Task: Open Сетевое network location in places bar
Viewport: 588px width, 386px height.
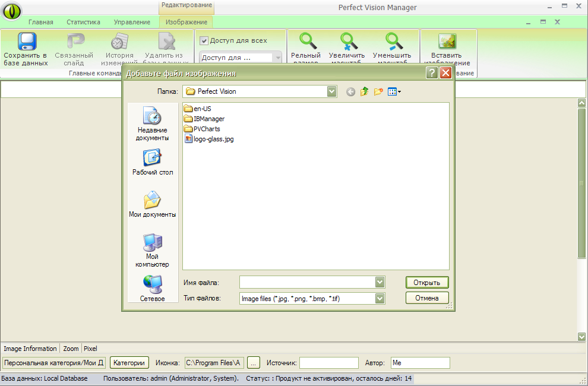Action: click(152, 289)
